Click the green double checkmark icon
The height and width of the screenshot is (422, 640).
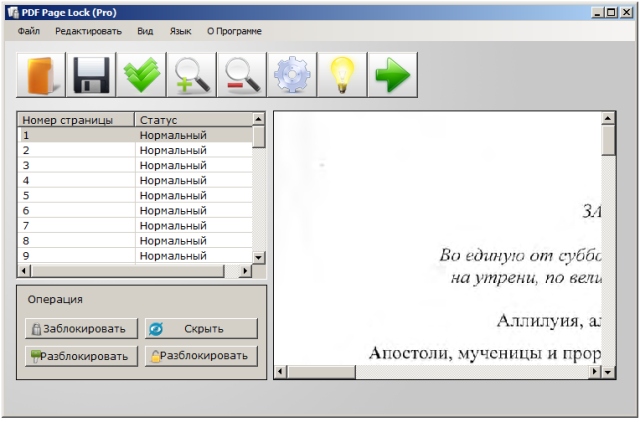click(142, 75)
